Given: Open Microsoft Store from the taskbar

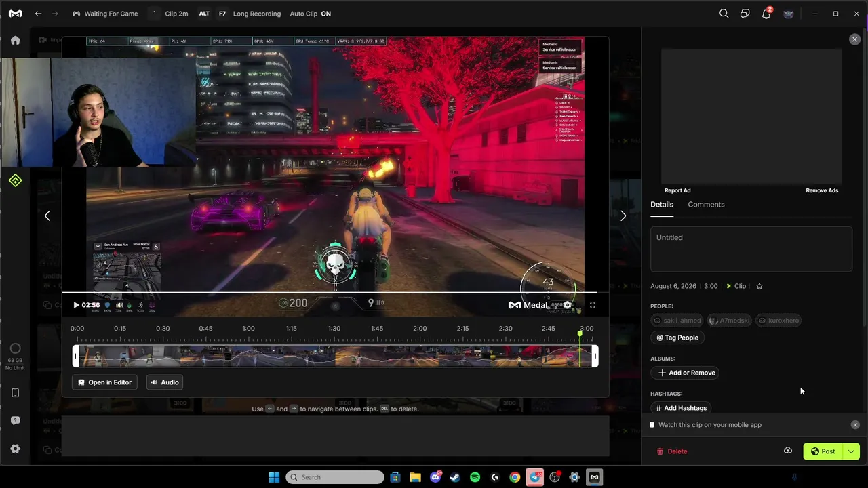Looking at the screenshot, I should point(395,477).
